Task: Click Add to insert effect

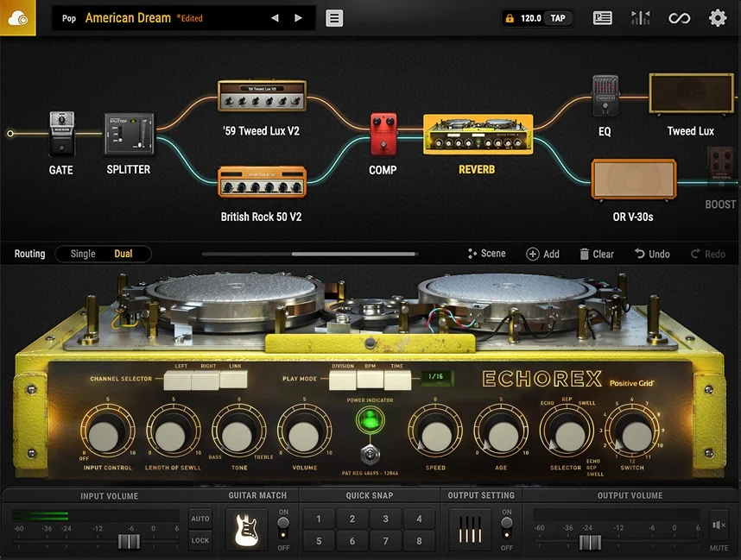Action: coord(543,254)
